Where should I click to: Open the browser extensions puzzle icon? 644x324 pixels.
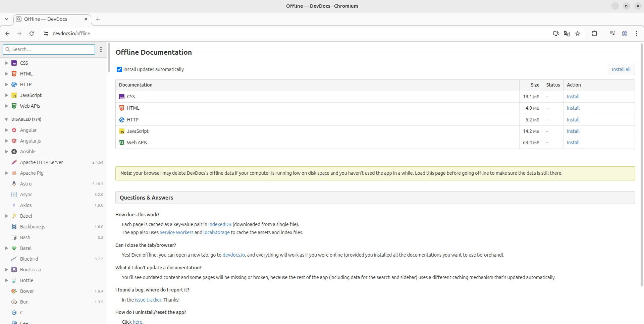pyautogui.click(x=594, y=34)
